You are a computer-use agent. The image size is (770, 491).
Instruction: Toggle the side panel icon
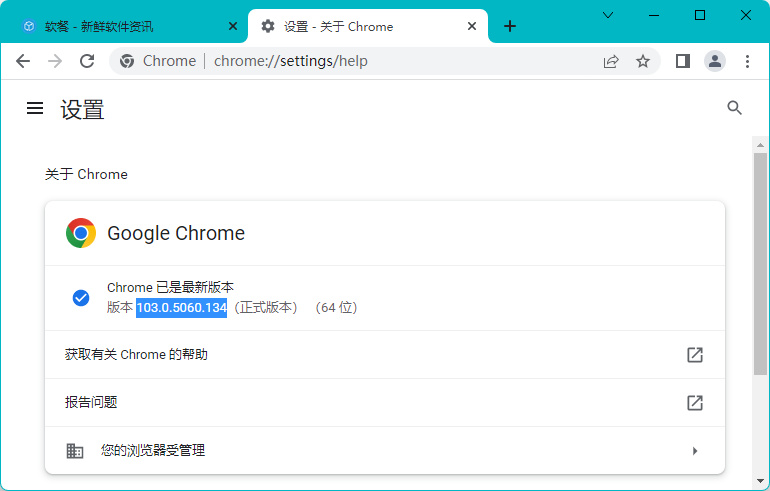click(x=683, y=61)
